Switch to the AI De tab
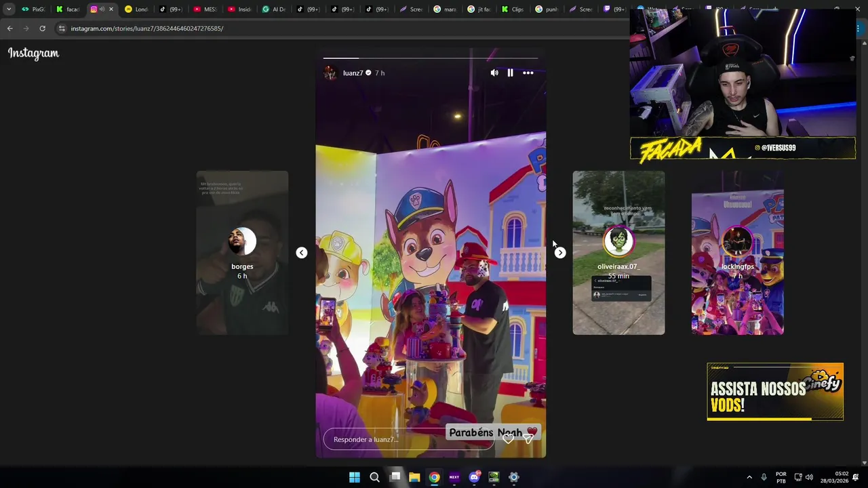Image resolution: width=868 pixels, height=488 pixels. 274,9
